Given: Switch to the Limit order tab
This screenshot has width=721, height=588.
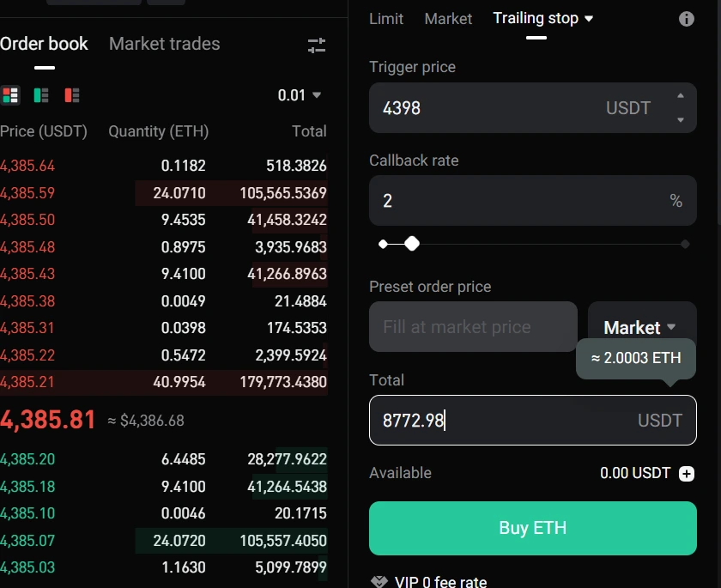Looking at the screenshot, I should [x=386, y=19].
